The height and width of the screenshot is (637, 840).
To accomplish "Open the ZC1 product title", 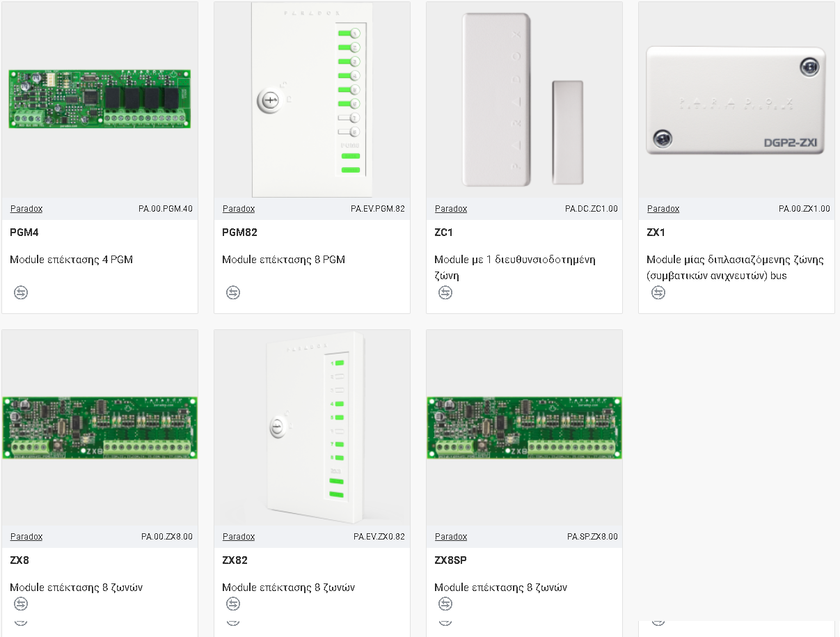I will click(x=443, y=233).
